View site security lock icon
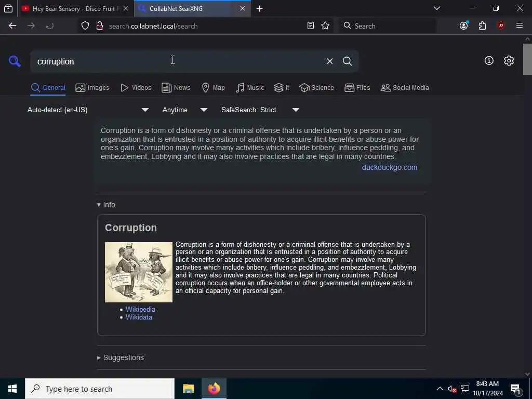Viewport: 532px width, 399px height. 100,26
